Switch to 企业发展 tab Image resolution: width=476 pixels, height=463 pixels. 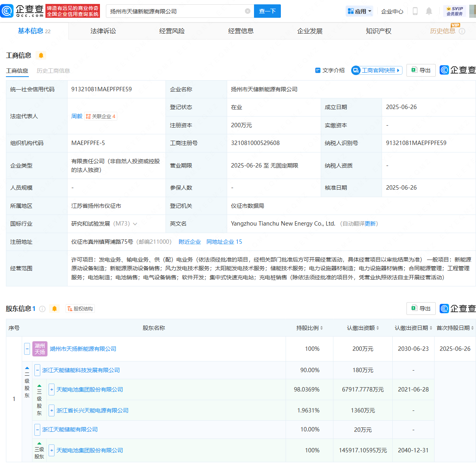pos(310,31)
